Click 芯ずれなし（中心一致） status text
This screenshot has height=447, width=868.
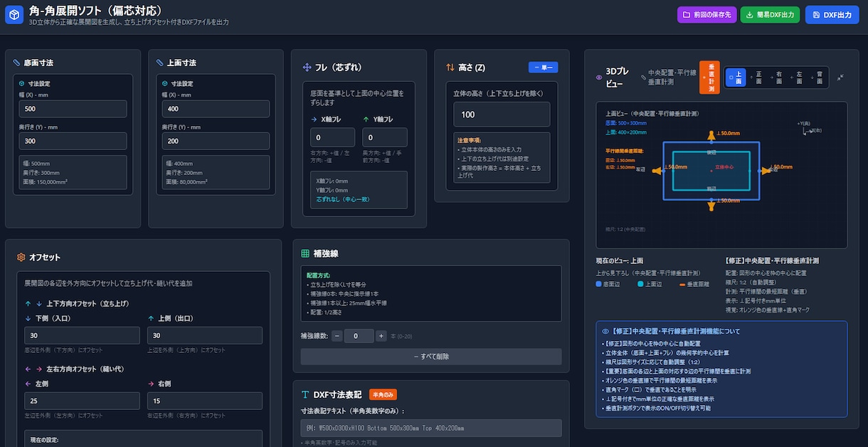[342, 200]
